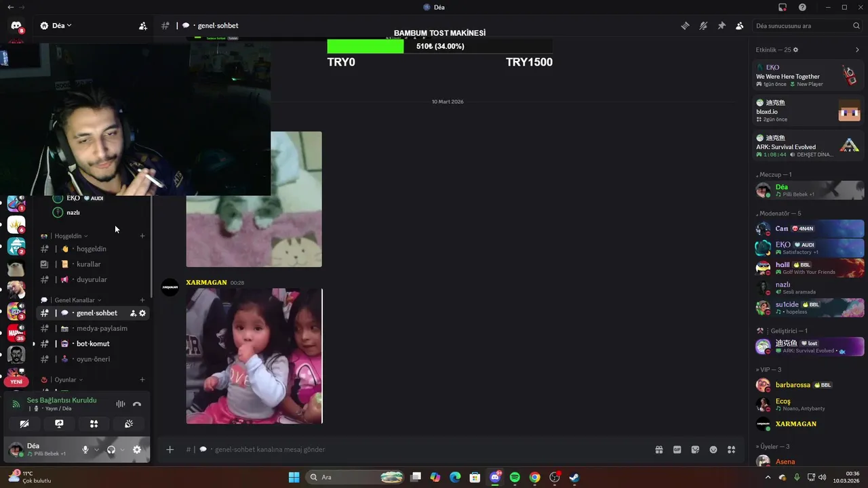868x488 pixels.
Task: Open the two girls GIF thumbnail
Action: pos(254,356)
